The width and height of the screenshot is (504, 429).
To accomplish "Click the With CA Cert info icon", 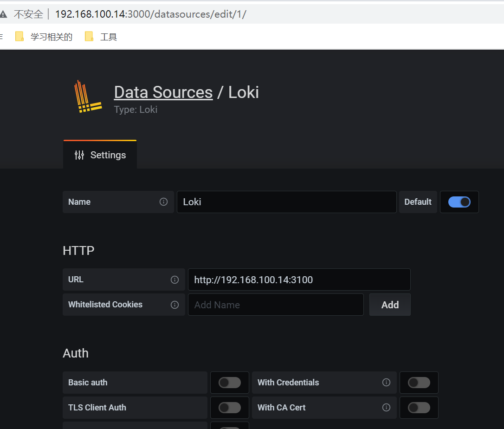I will [387, 408].
